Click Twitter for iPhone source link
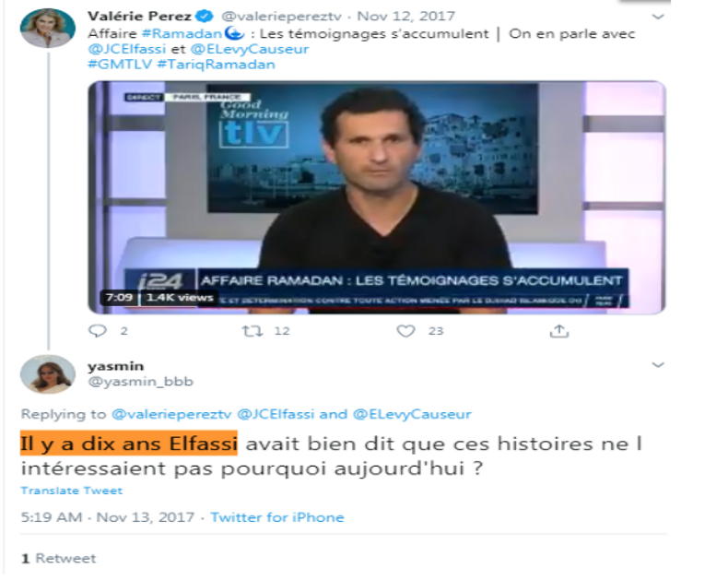 click(x=277, y=517)
